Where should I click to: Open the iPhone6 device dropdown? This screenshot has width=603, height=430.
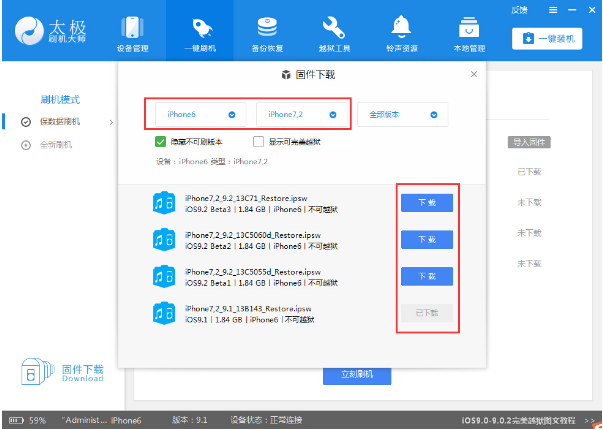[201, 115]
